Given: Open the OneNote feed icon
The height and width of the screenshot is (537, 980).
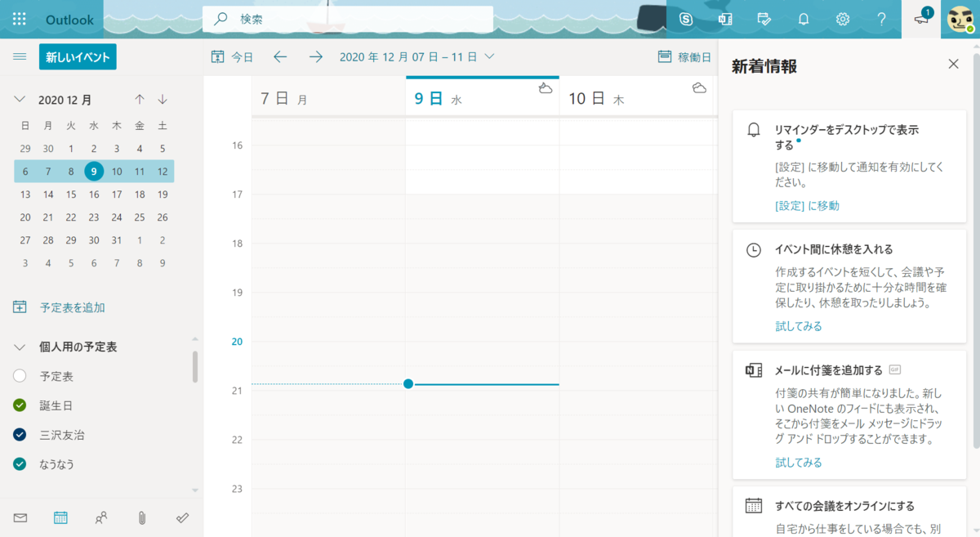Looking at the screenshot, I should tap(725, 19).
